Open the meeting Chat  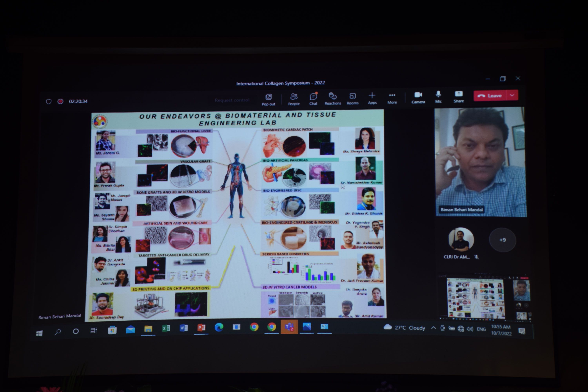coord(313,99)
